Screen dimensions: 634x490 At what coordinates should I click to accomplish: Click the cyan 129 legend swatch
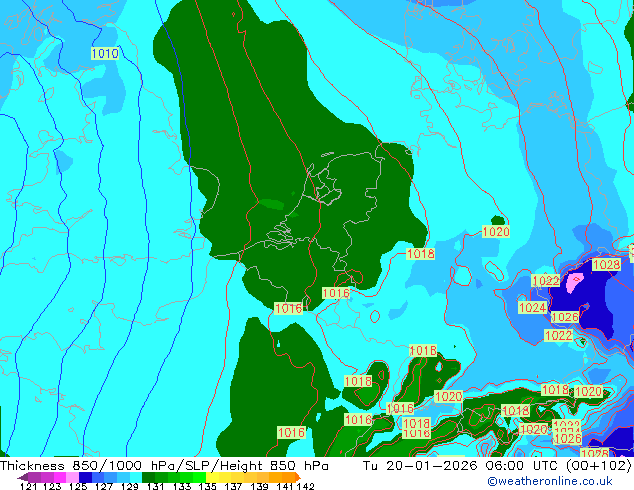(x=136, y=477)
